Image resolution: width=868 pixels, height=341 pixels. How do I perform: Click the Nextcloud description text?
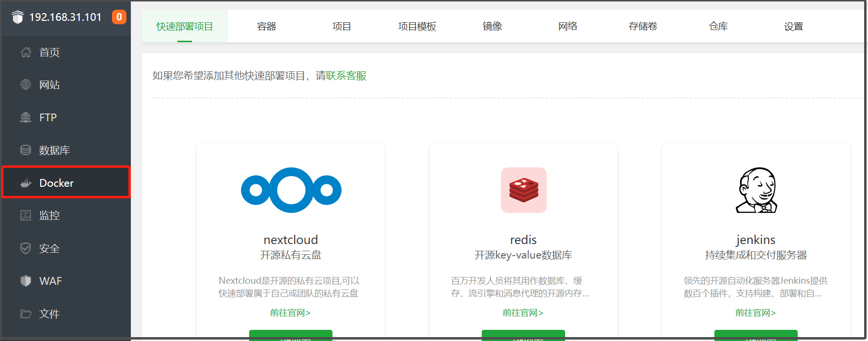(289, 287)
